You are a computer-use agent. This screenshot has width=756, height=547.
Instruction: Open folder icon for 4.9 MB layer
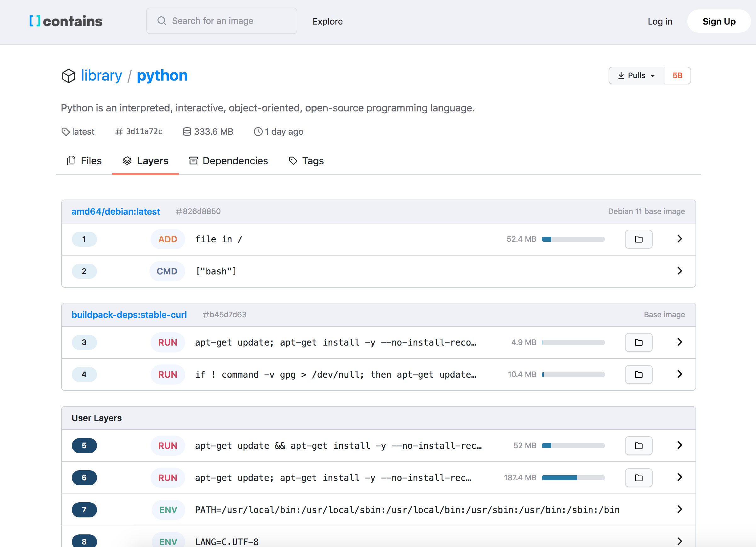pos(638,342)
